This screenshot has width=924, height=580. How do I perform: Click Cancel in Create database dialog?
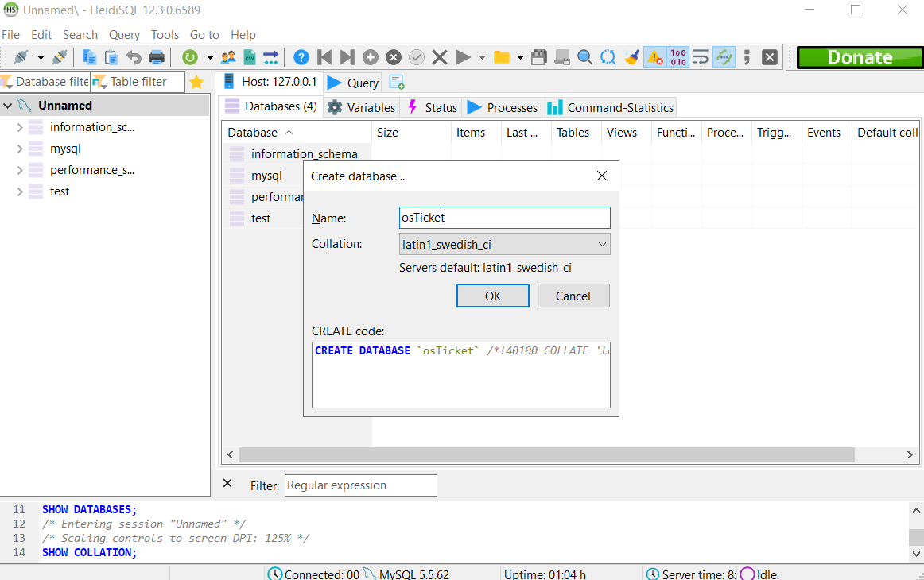pos(573,296)
